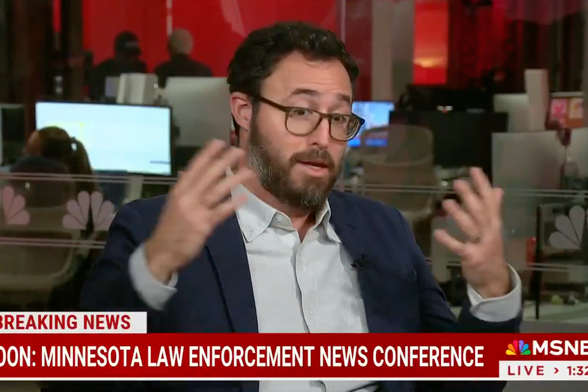Click the colorful peacock feather emblem
This screenshot has height=392, width=588.
[x=517, y=347]
